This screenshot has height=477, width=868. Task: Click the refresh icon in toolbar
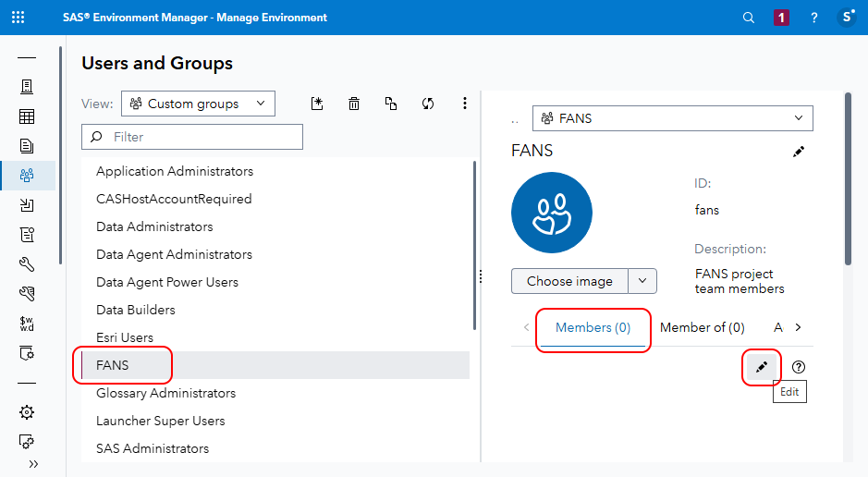pyautogui.click(x=428, y=104)
